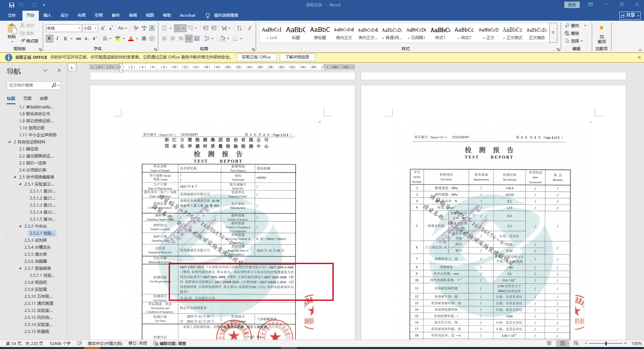Dismiss the yellow Office license notification bar
Viewport: 644px width, 349px height.
639,57
